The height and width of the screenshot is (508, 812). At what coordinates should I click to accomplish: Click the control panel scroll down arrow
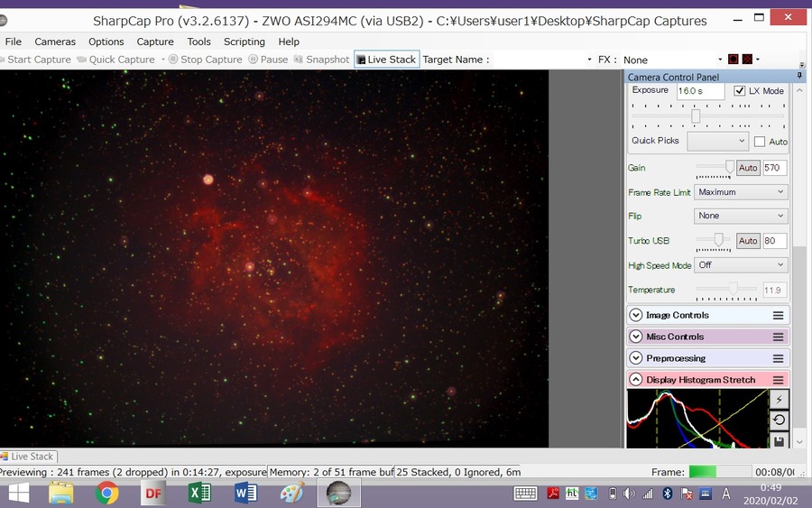coord(799,442)
